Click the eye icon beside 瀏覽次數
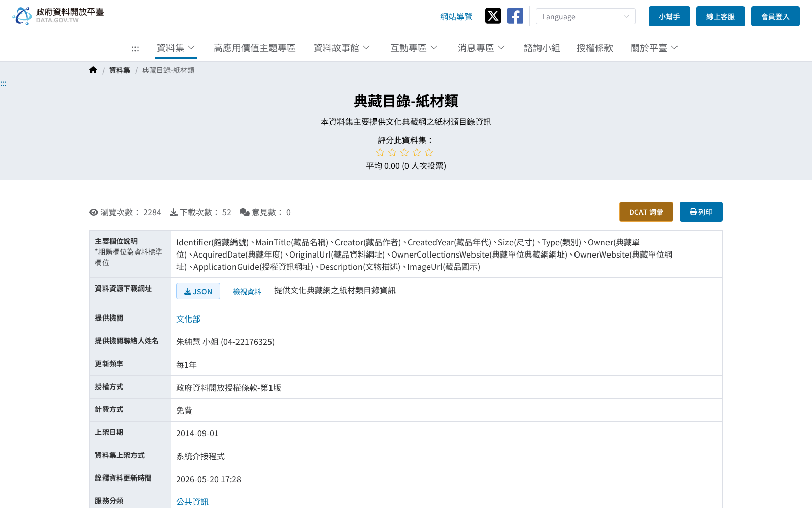812x508 pixels. point(94,212)
